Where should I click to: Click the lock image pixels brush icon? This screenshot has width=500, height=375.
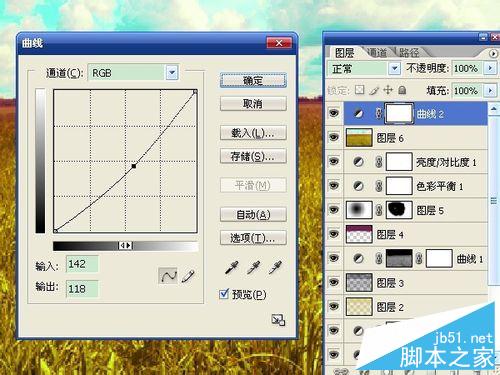[374, 90]
